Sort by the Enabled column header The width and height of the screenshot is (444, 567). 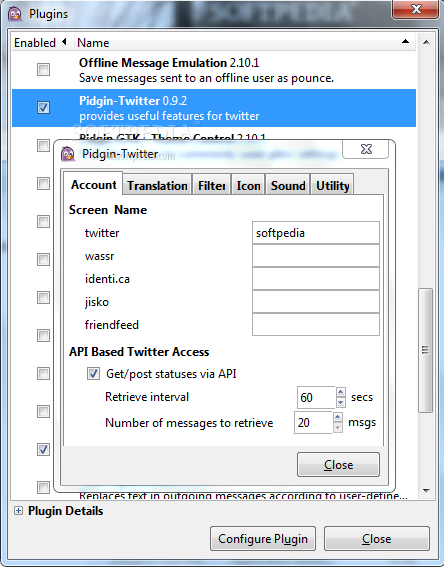pyautogui.click(x=43, y=42)
